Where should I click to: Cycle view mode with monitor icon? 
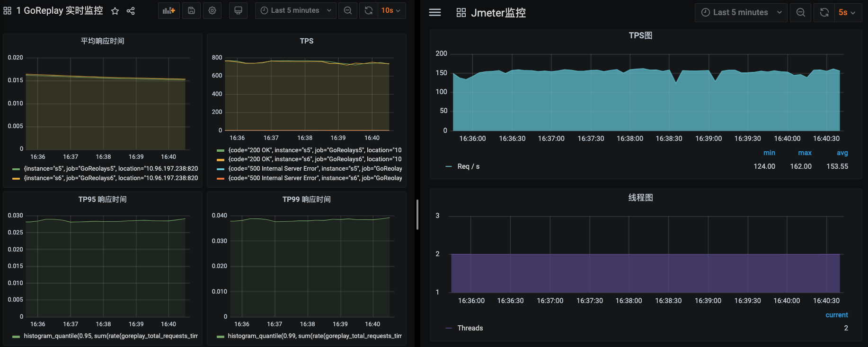tap(238, 10)
